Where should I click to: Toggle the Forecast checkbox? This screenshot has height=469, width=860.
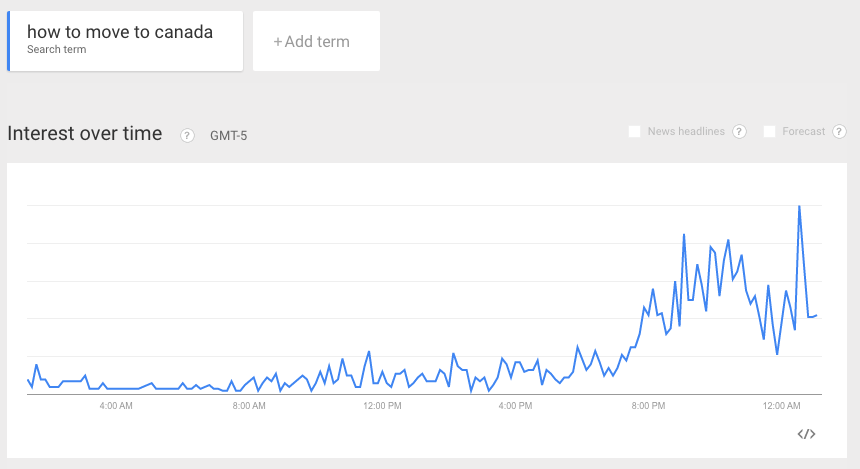click(x=770, y=132)
